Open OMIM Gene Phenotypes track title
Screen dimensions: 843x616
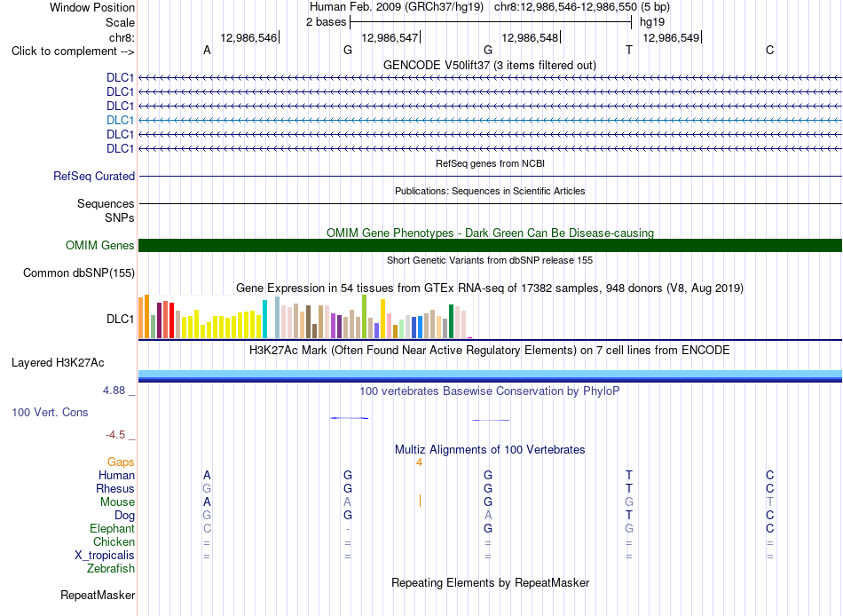coord(490,233)
